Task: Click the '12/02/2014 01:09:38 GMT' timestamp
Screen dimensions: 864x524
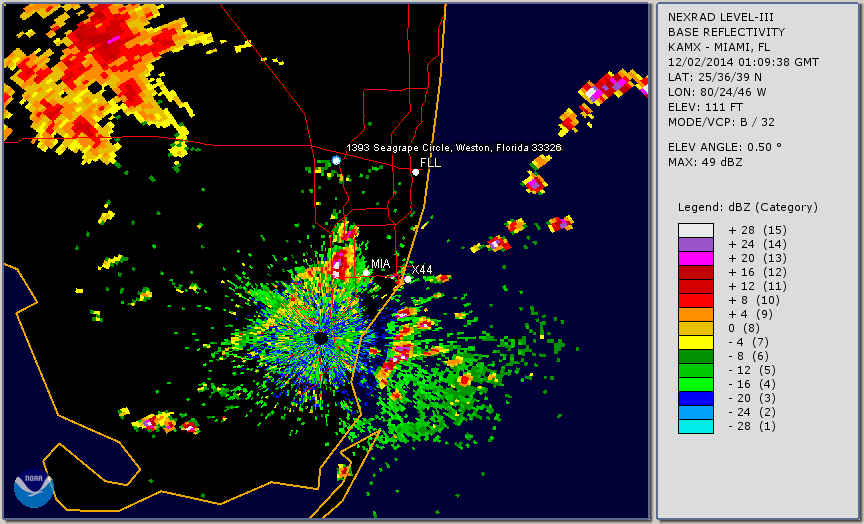Action: pos(743,62)
